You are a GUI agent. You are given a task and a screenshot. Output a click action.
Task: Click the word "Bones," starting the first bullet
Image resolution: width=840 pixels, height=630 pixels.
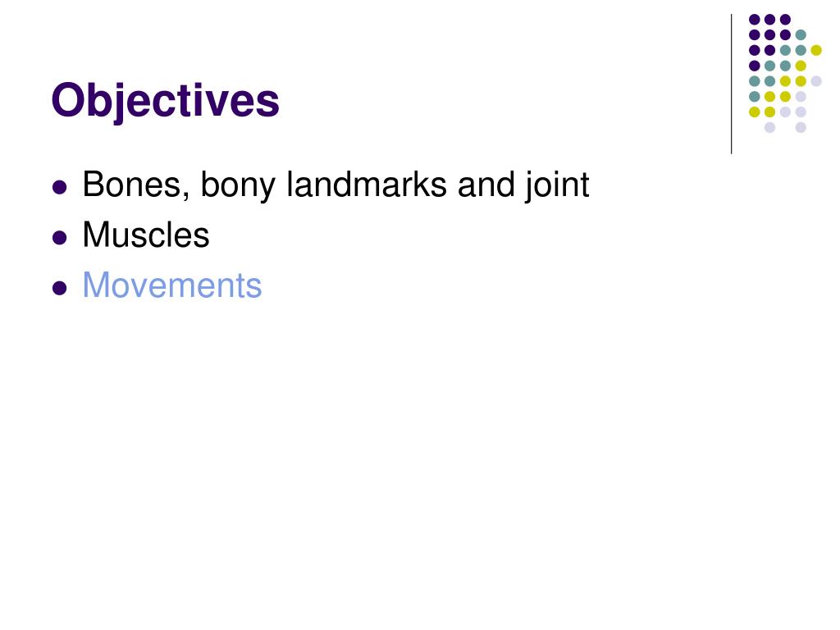[x=136, y=185]
